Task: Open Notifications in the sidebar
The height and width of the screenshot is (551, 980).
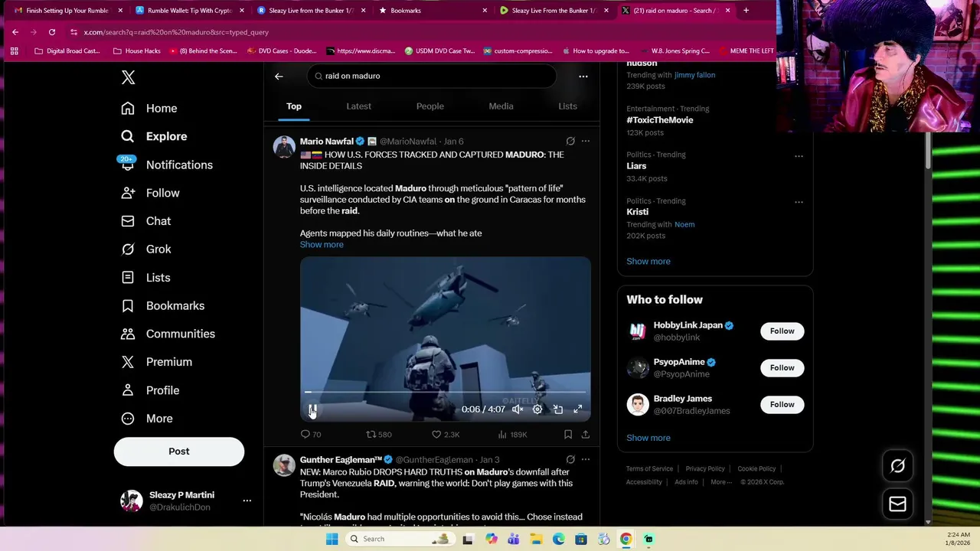Action: [166, 165]
